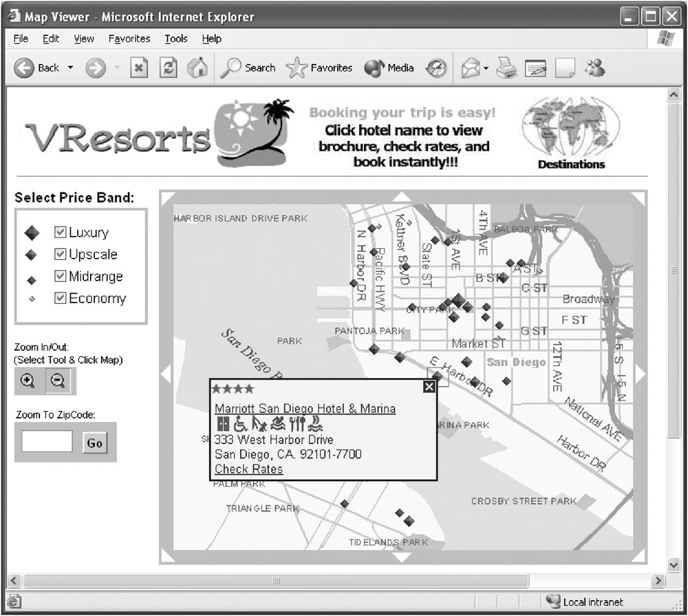
Task: Click the vertical scrollbar down arrow
Action: pyautogui.click(x=674, y=564)
